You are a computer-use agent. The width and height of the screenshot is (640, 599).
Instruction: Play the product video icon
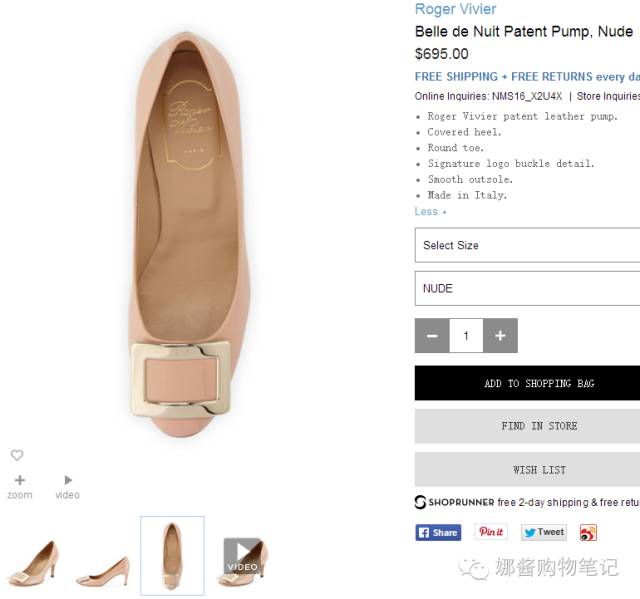[x=68, y=480]
